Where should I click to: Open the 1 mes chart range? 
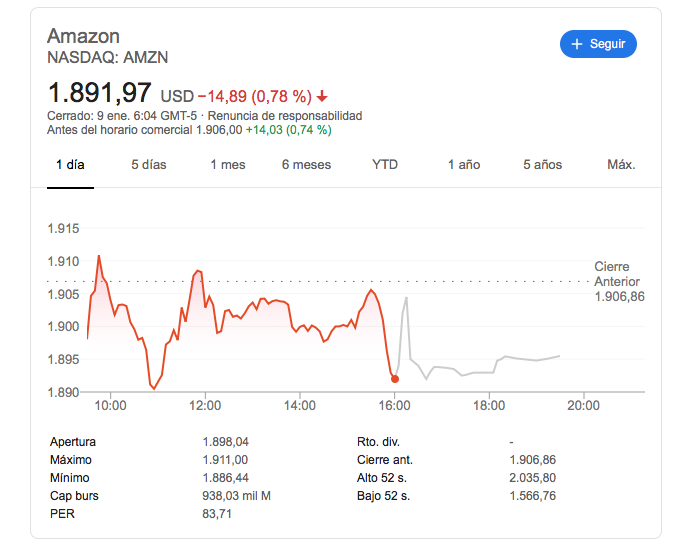pyautogui.click(x=227, y=165)
